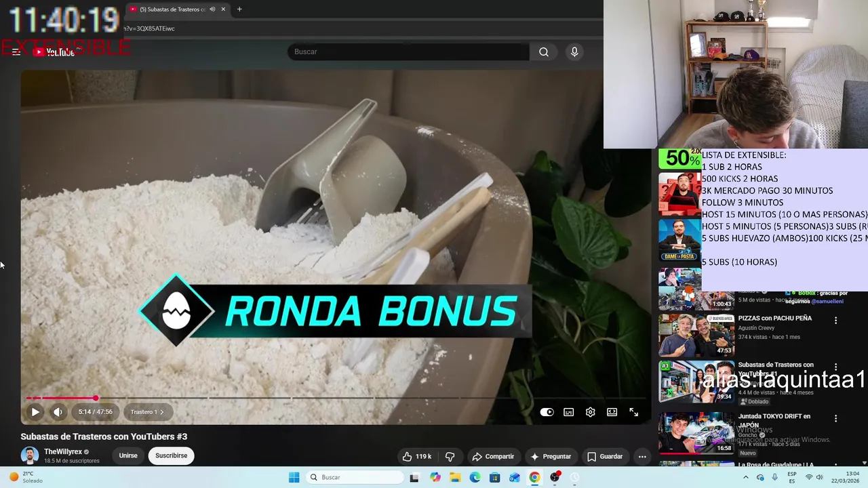868x488 pixels.
Task: Click the system tray microphone icon
Action: tap(775, 477)
